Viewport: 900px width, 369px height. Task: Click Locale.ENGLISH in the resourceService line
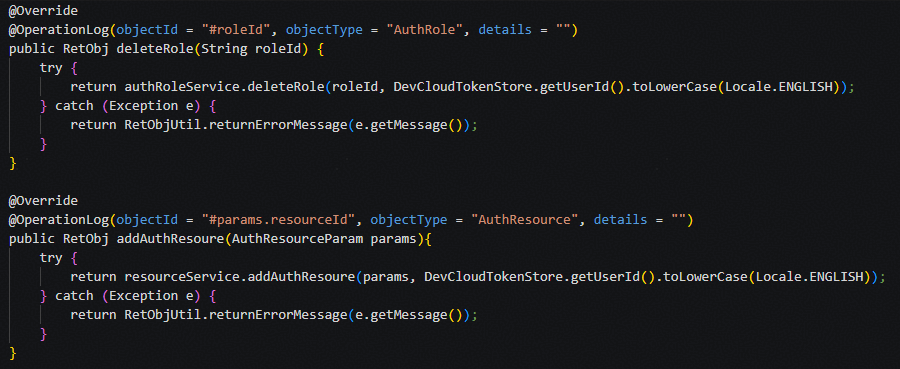pyautogui.click(x=810, y=277)
